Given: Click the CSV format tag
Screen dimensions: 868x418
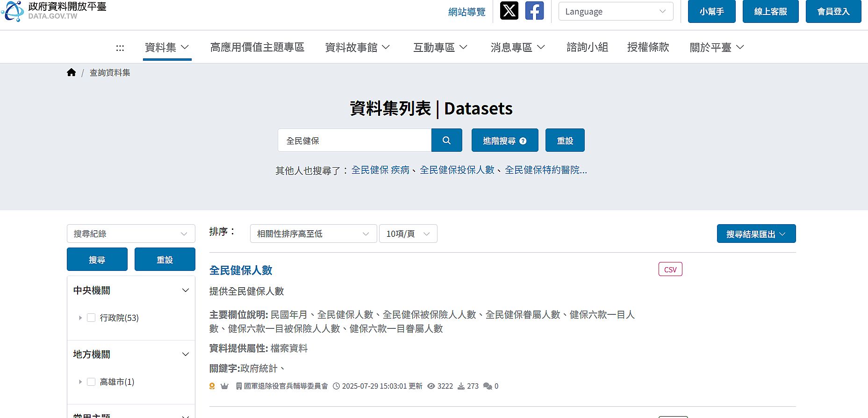Looking at the screenshot, I should [x=670, y=269].
